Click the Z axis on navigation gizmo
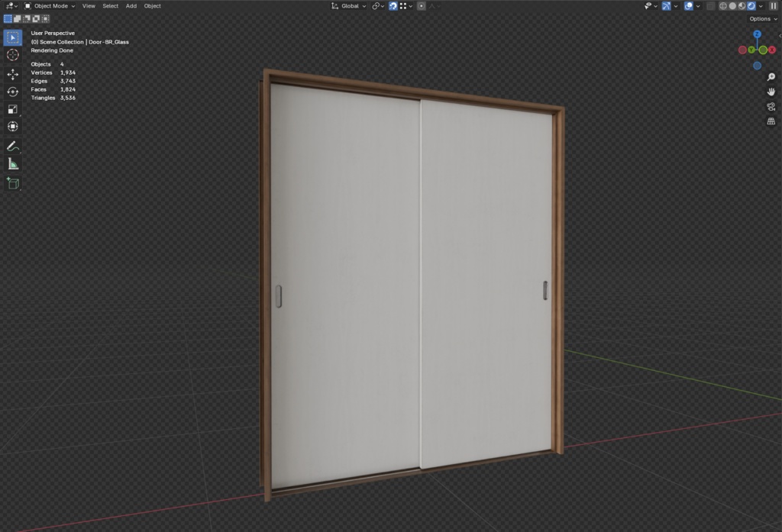782x532 pixels. click(757, 34)
